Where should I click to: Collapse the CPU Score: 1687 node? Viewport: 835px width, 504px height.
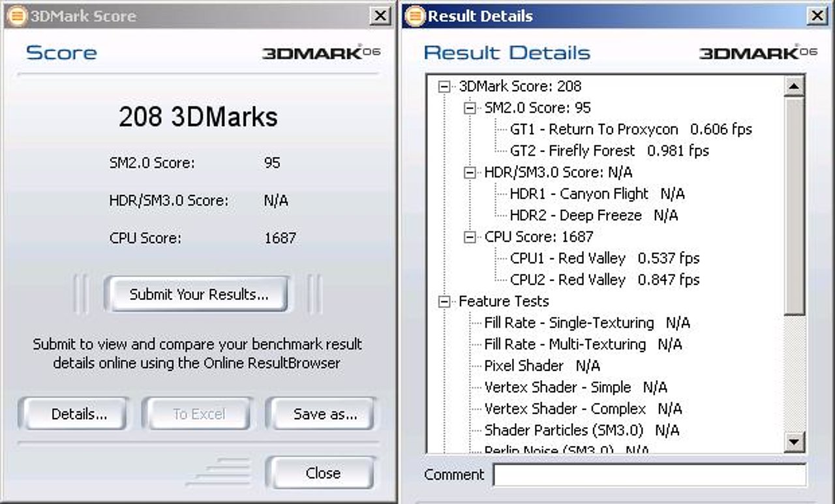click(470, 237)
